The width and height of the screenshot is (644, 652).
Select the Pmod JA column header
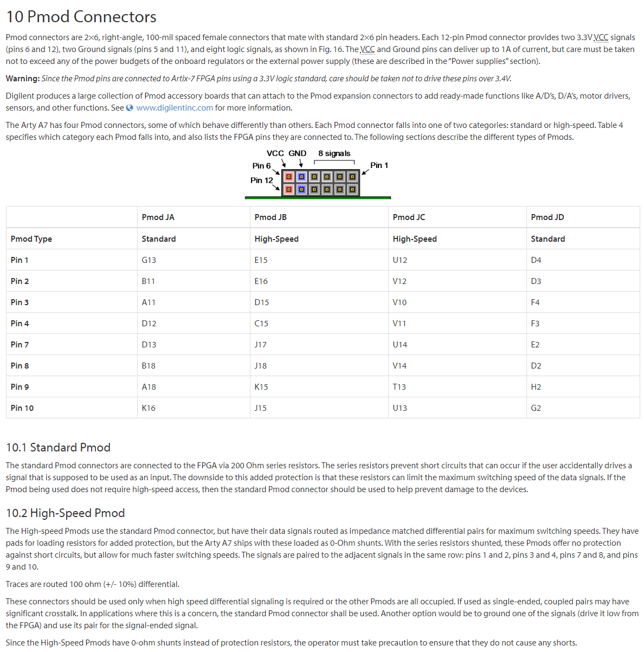click(158, 217)
